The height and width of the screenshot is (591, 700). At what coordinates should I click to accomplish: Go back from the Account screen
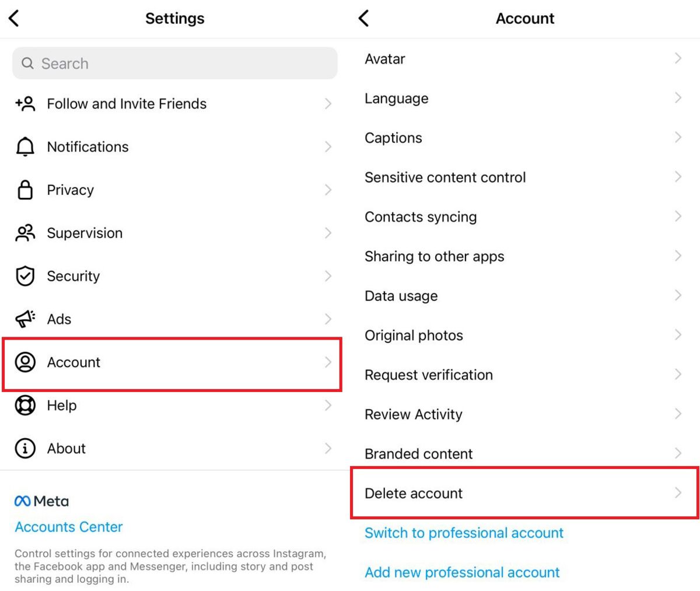pos(363,19)
